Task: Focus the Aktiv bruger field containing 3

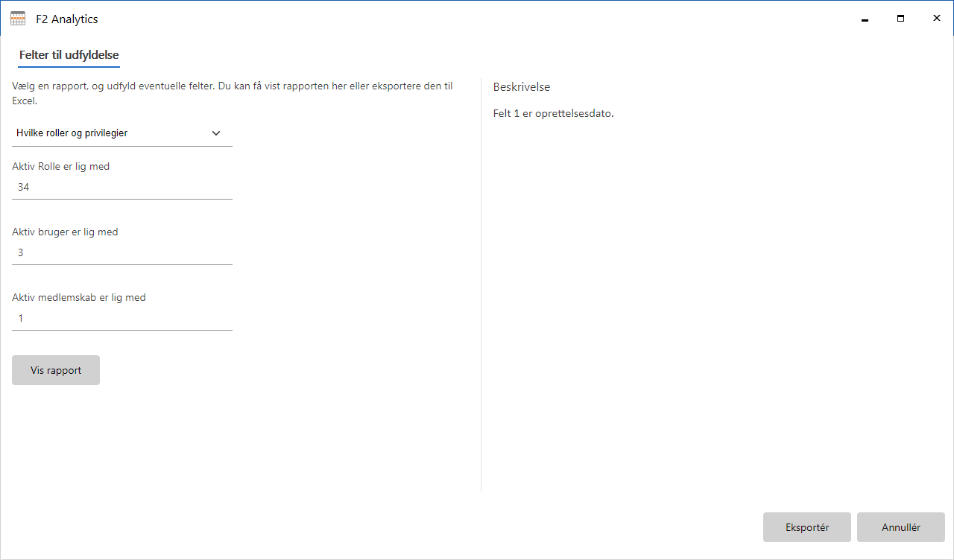Action: tap(121, 253)
